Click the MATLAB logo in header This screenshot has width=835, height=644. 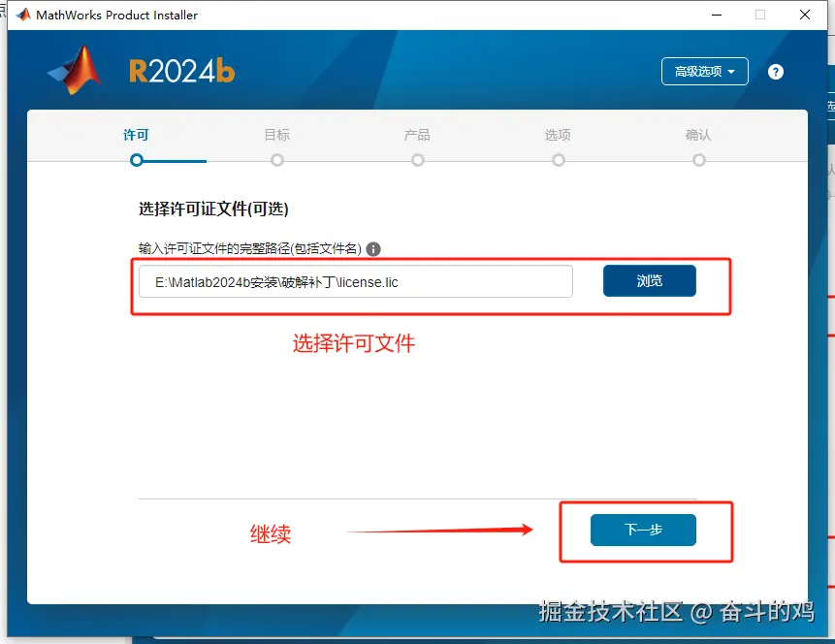tap(75, 70)
